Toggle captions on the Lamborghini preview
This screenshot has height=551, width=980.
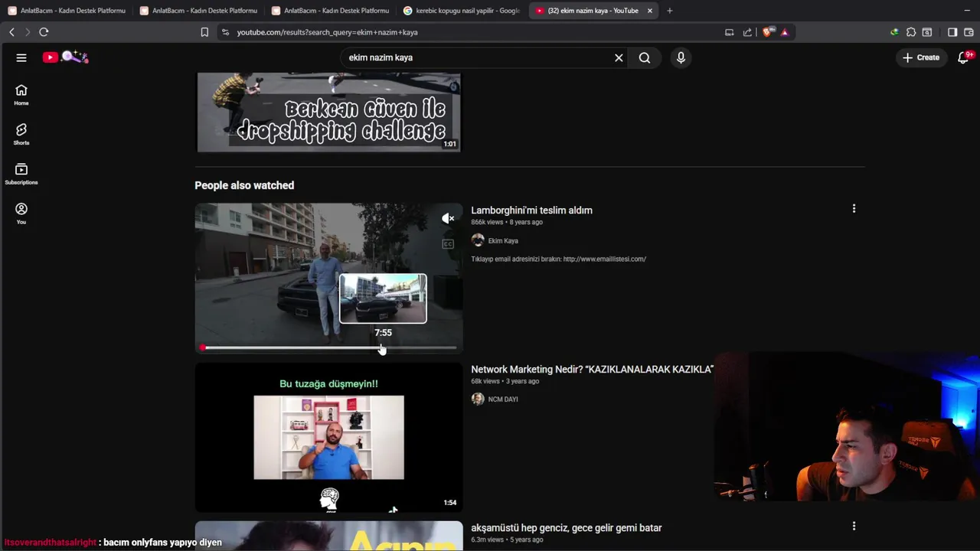[x=448, y=244]
